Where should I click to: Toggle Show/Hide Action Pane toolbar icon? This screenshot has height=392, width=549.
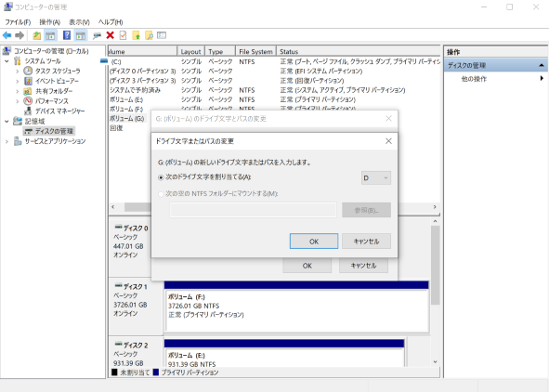pyautogui.click(x=81, y=35)
